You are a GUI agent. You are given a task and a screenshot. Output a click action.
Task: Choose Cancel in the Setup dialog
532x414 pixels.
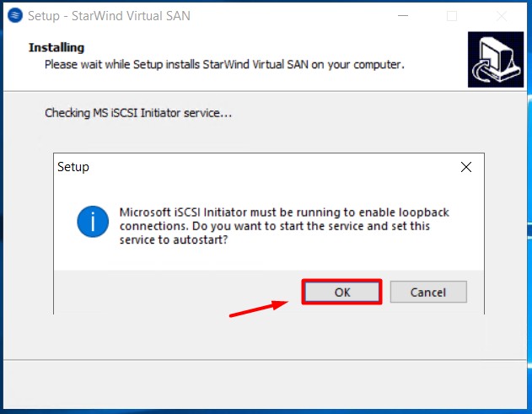(x=427, y=293)
